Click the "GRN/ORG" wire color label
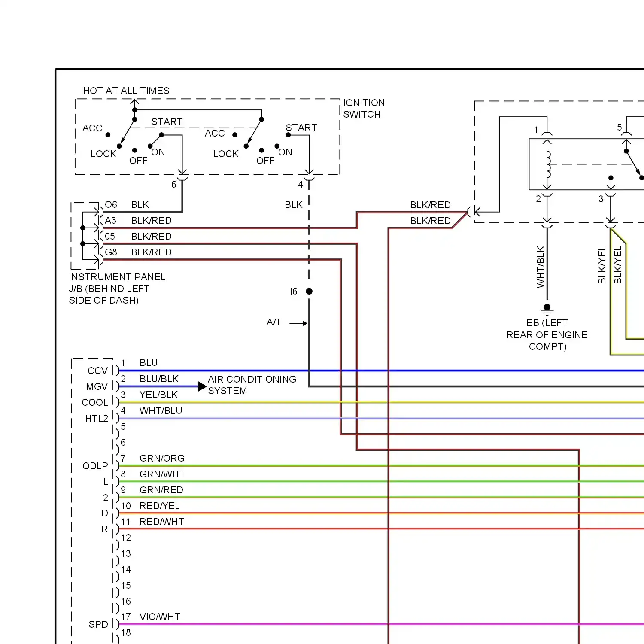The height and width of the screenshot is (644, 644). [x=162, y=458]
